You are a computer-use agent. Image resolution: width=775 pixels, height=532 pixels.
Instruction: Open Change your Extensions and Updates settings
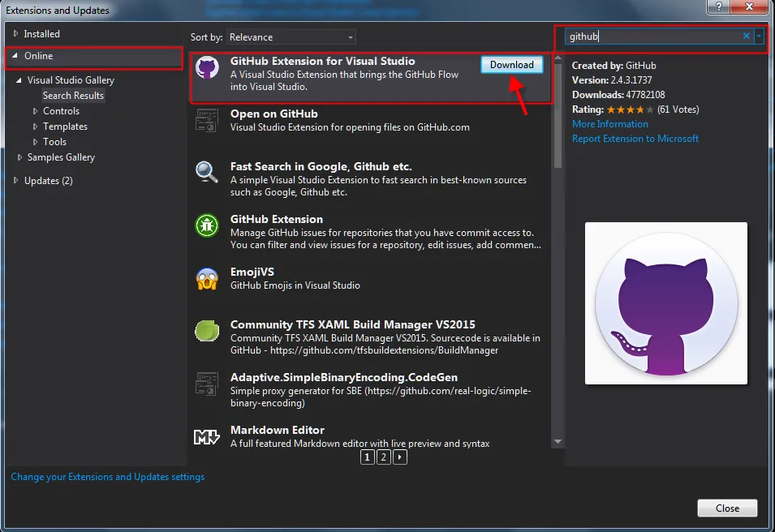point(108,477)
